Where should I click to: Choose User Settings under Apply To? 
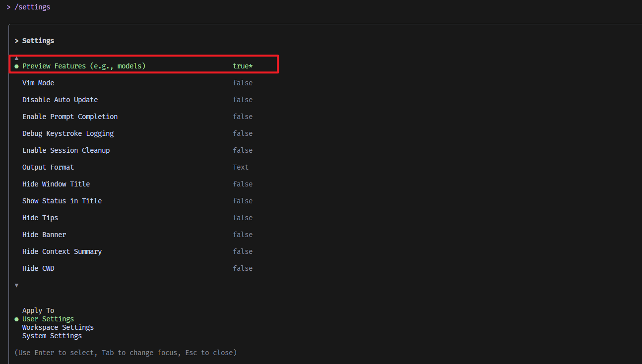[x=48, y=319]
